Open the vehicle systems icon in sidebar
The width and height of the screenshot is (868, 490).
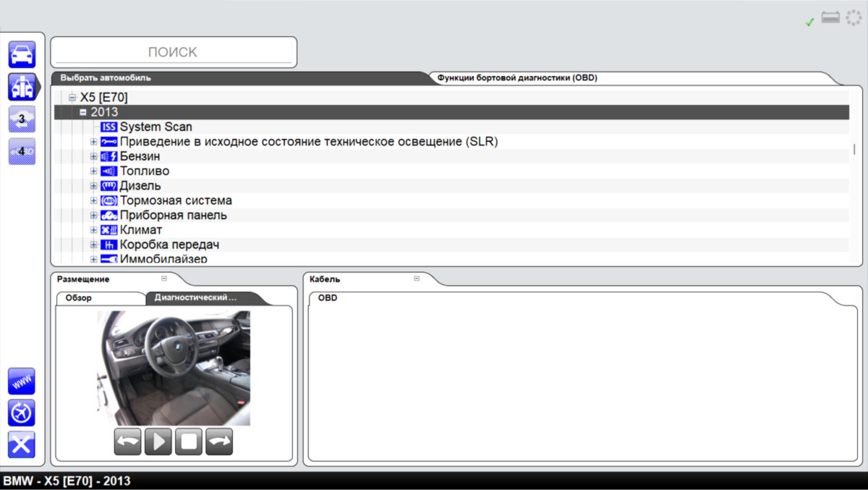(x=22, y=87)
